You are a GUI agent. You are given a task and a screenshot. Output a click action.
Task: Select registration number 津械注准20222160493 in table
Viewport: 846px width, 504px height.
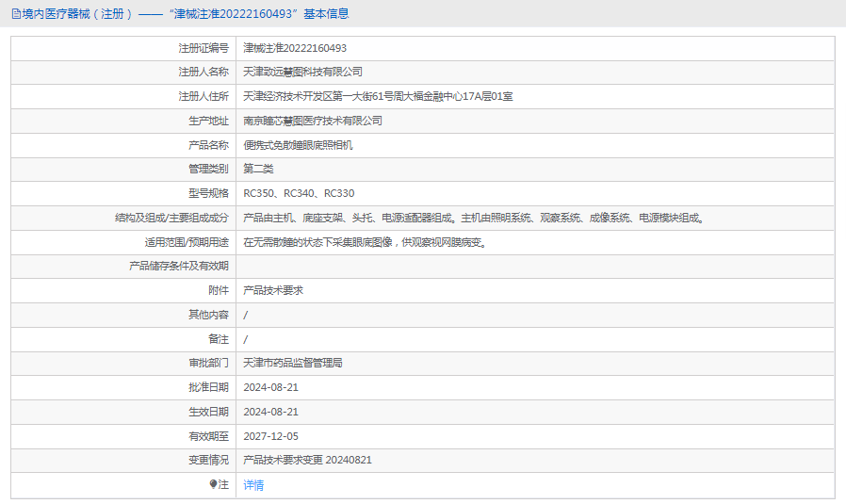[295, 48]
